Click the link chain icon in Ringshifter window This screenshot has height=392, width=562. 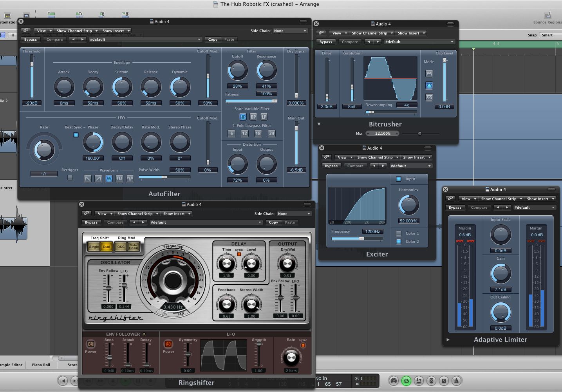coord(87,213)
